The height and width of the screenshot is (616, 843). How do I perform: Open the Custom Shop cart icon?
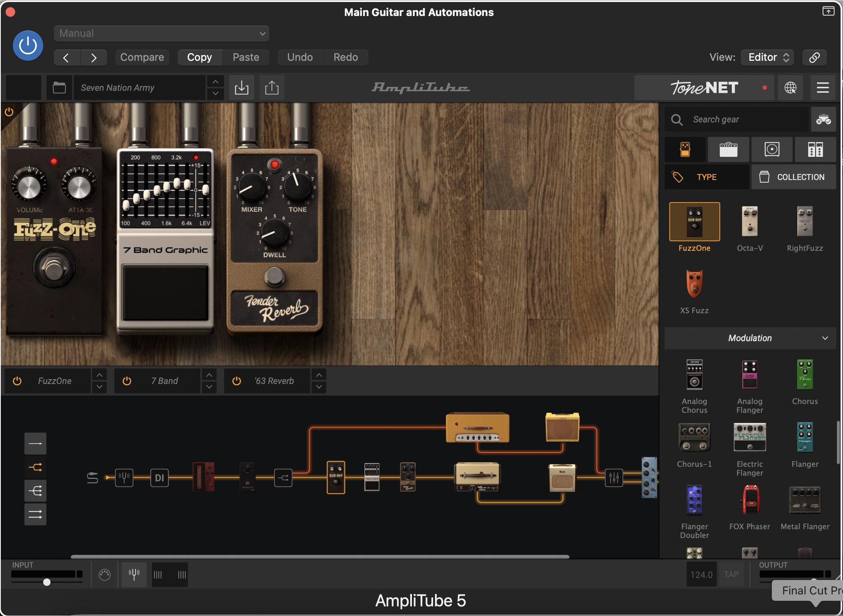pos(823,119)
